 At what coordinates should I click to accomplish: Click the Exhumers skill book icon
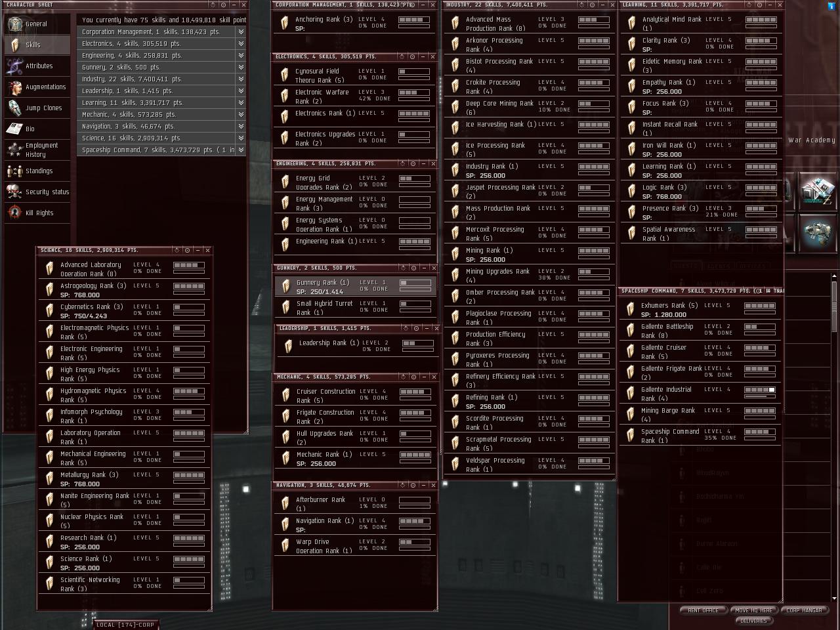point(630,310)
